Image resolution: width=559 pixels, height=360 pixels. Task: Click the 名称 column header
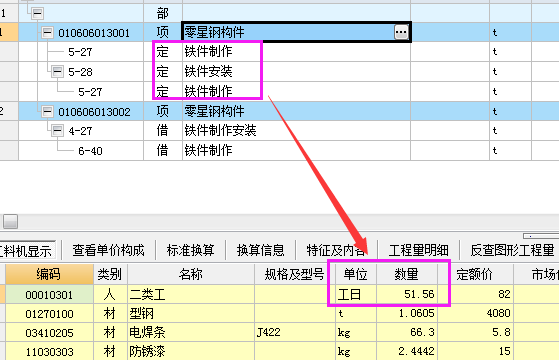click(x=191, y=274)
